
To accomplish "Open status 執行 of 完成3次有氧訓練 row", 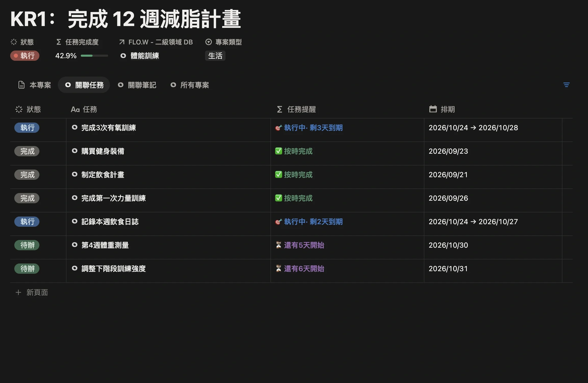I will tap(27, 128).
